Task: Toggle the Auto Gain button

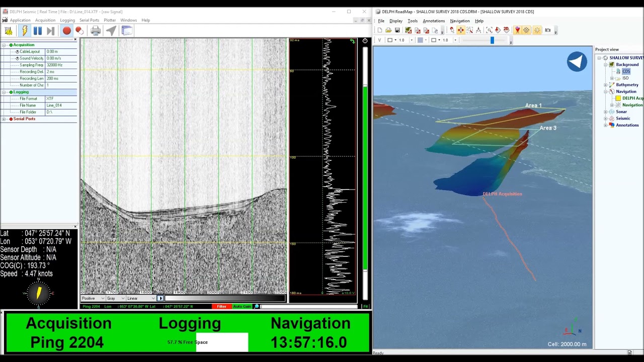Action: click(x=242, y=306)
